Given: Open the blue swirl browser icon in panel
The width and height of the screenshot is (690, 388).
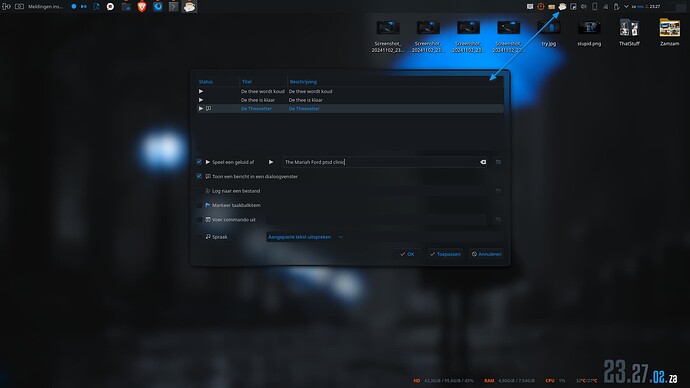Looking at the screenshot, I should tap(158, 7).
